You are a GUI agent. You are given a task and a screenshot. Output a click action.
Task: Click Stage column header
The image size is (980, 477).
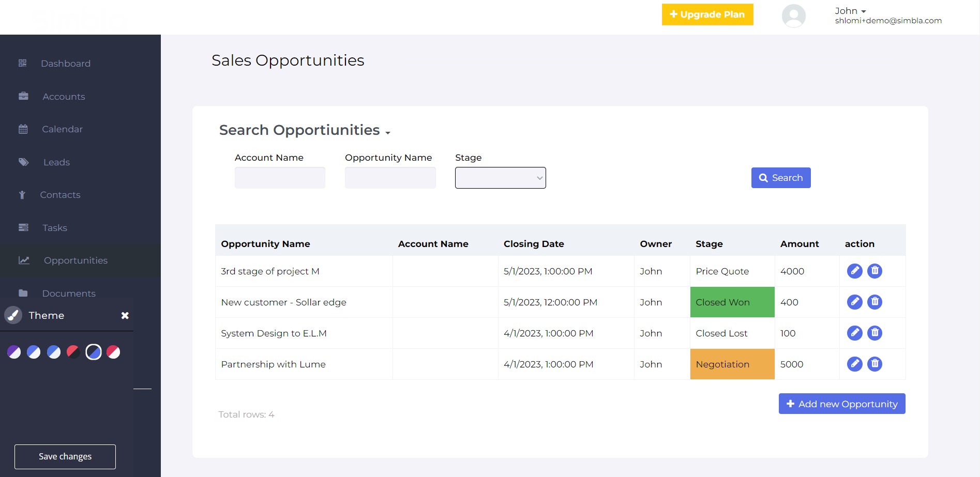coord(709,244)
